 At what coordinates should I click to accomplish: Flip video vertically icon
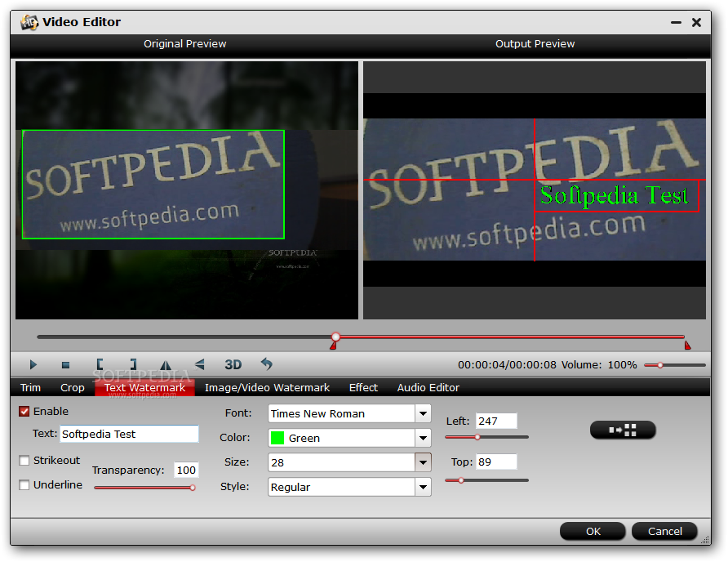200,364
